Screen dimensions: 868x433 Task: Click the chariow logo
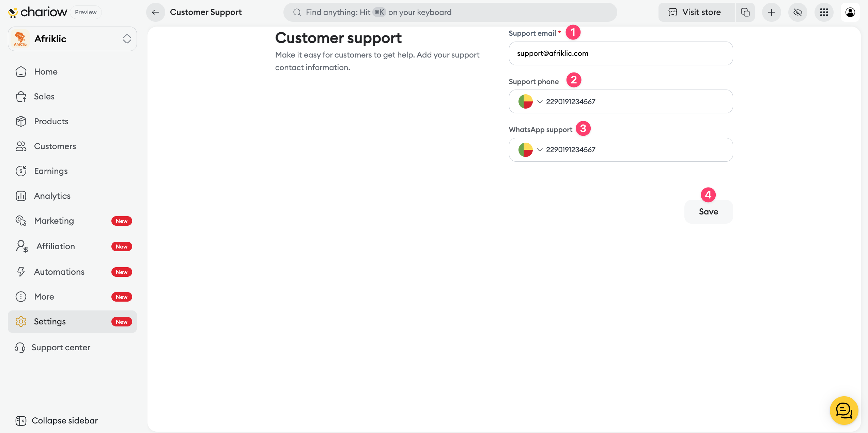[37, 12]
